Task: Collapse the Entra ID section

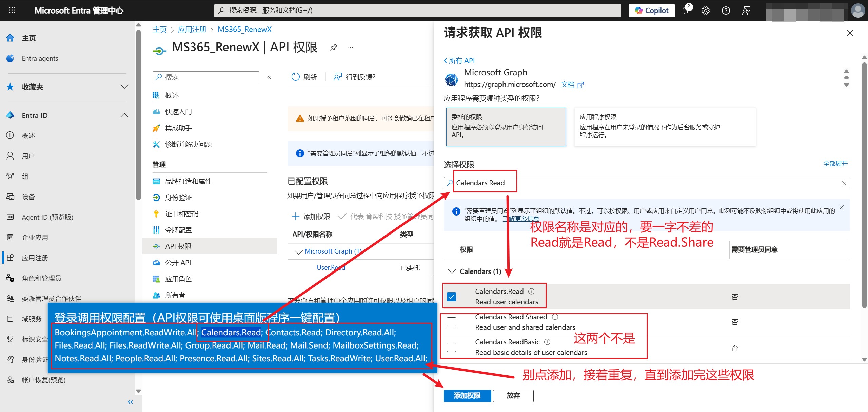Action: click(124, 115)
